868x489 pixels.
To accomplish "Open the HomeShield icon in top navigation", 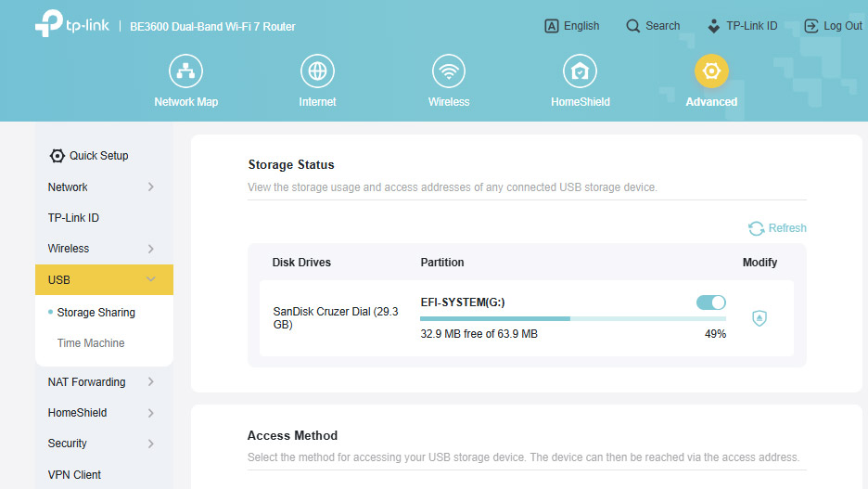I will pos(581,71).
